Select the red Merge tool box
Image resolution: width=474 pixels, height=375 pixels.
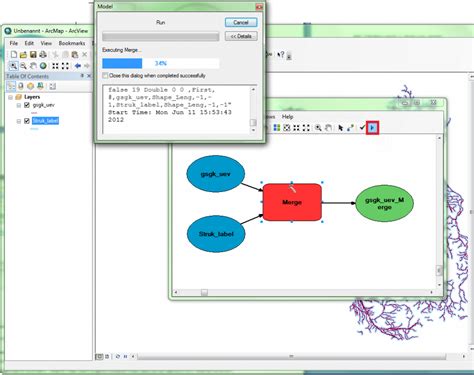click(292, 202)
